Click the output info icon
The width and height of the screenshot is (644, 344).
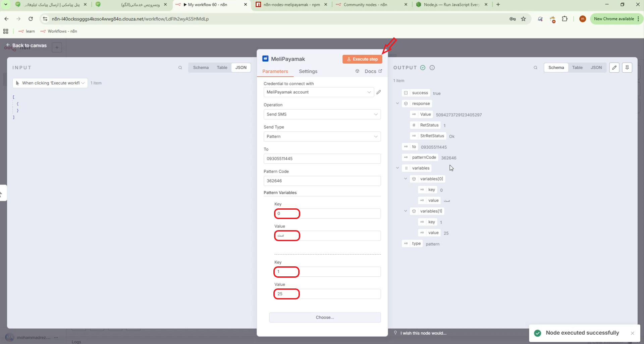[432, 68]
